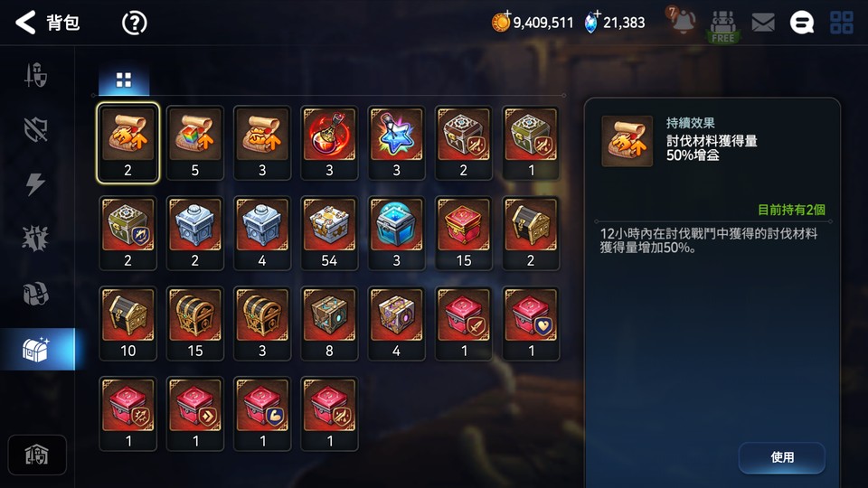
Task: Select the glowing blue cube chest item
Action: click(x=396, y=233)
